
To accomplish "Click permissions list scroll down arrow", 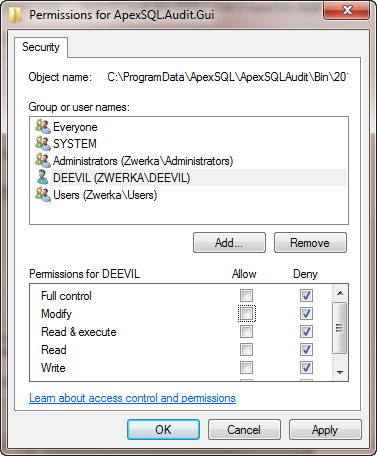I will [x=340, y=372].
